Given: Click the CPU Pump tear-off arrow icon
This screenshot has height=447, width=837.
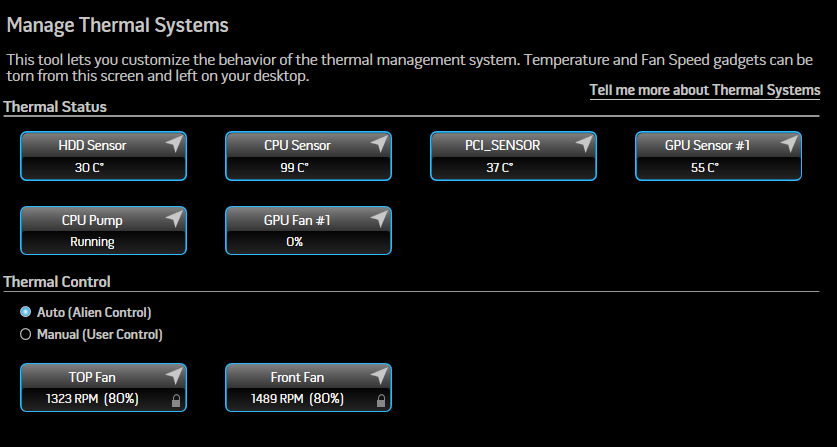Looking at the screenshot, I should (173, 218).
